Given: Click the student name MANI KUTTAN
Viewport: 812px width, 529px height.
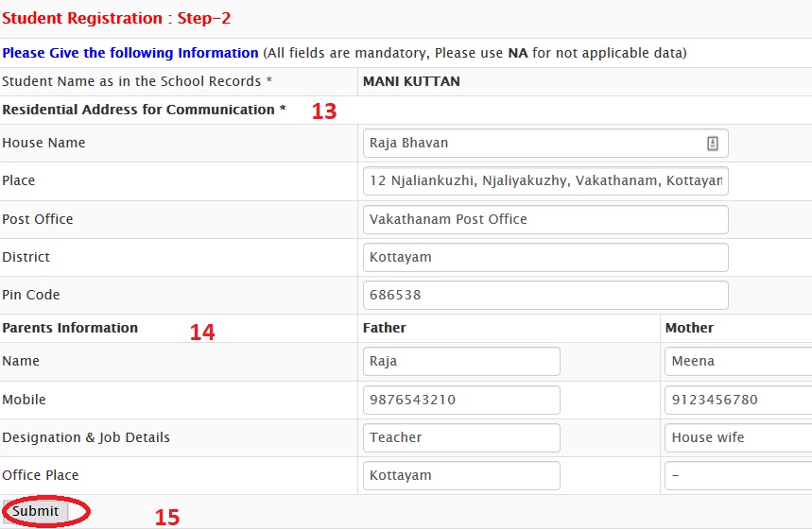Looking at the screenshot, I should [x=411, y=82].
